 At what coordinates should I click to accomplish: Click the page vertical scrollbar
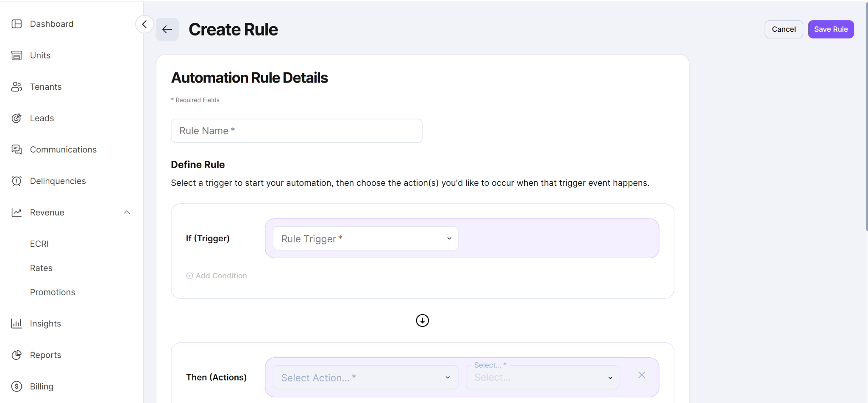click(x=866, y=116)
